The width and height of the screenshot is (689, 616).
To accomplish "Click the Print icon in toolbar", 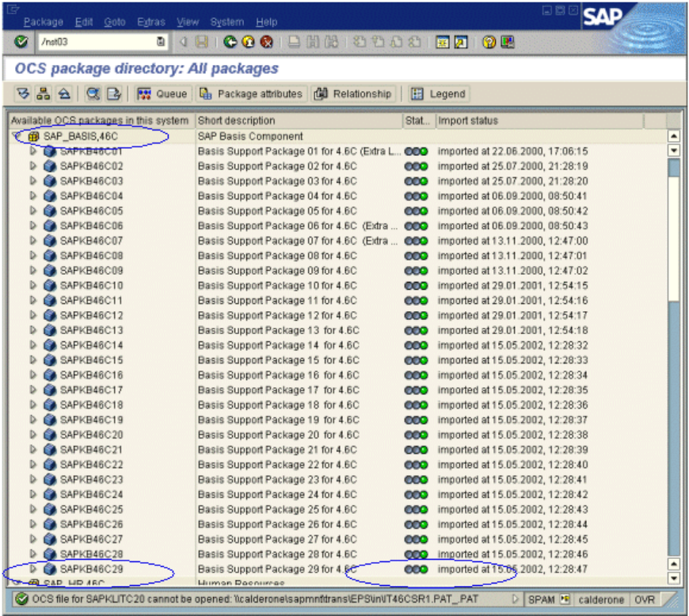I will point(294,42).
